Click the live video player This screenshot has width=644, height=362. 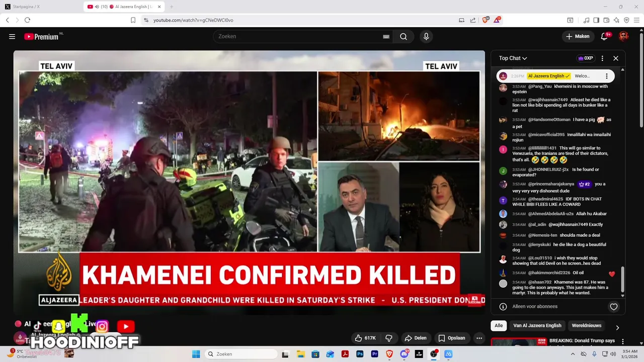[249, 182]
